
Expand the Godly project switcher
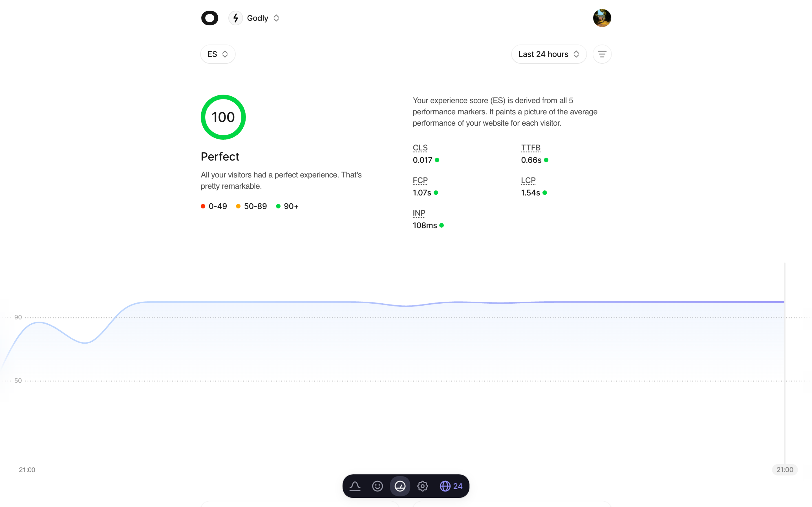coord(263,18)
